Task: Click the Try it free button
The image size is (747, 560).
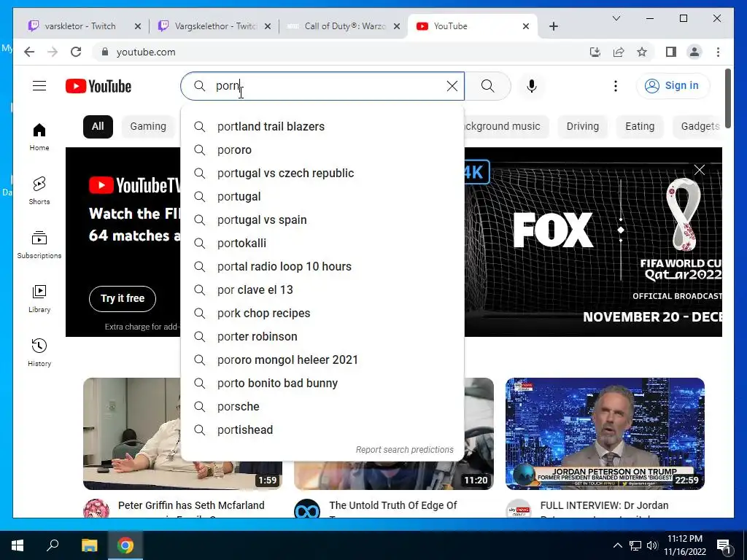Action: (123, 298)
